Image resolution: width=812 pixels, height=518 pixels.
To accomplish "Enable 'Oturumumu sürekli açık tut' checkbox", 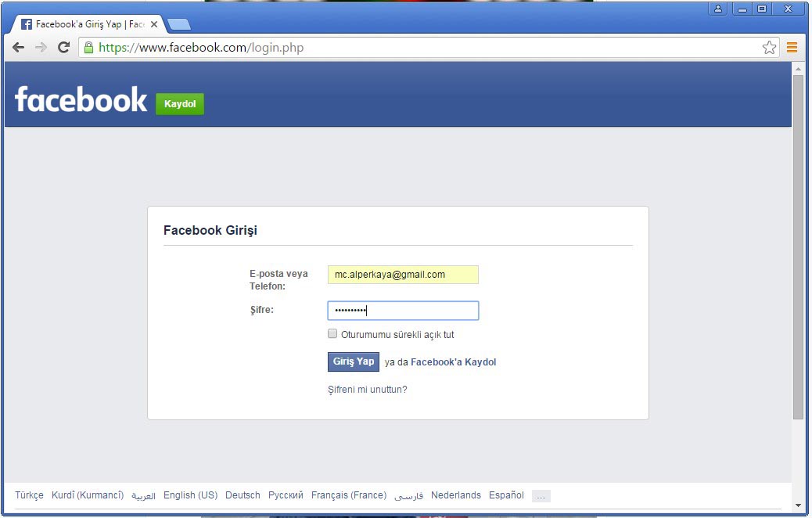I will pyautogui.click(x=332, y=333).
